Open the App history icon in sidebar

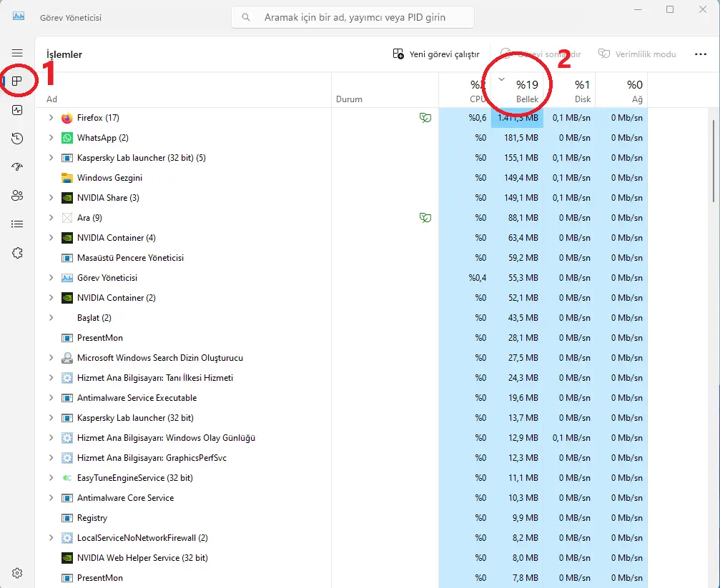[x=17, y=139]
